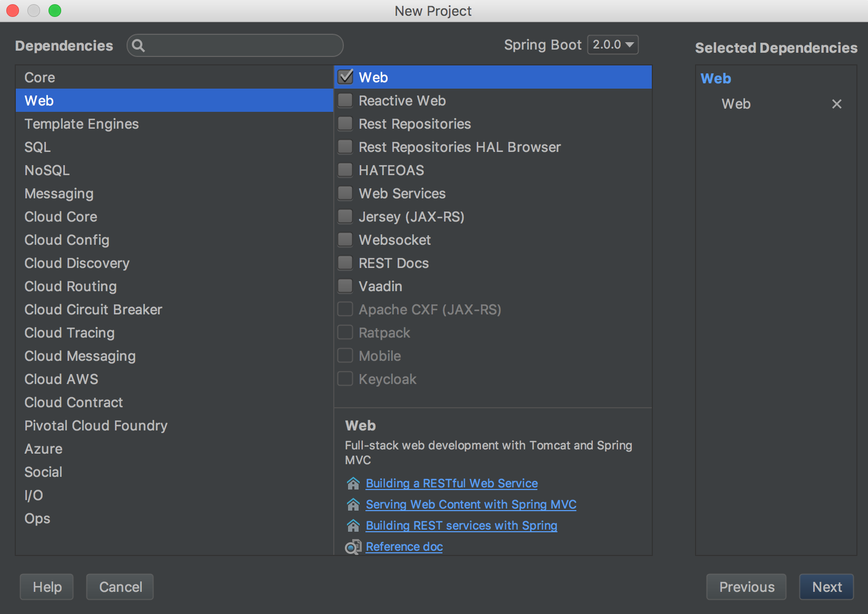Open the Spring Boot version dropdown
The height and width of the screenshot is (614, 868).
pyautogui.click(x=613, y=45)
